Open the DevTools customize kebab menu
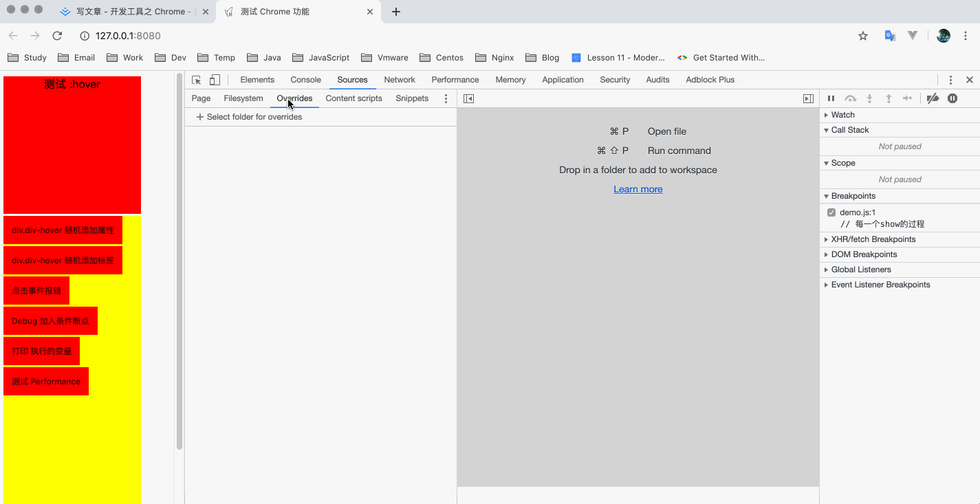Viewport: 980px width, 504px height. coord(950,80)
